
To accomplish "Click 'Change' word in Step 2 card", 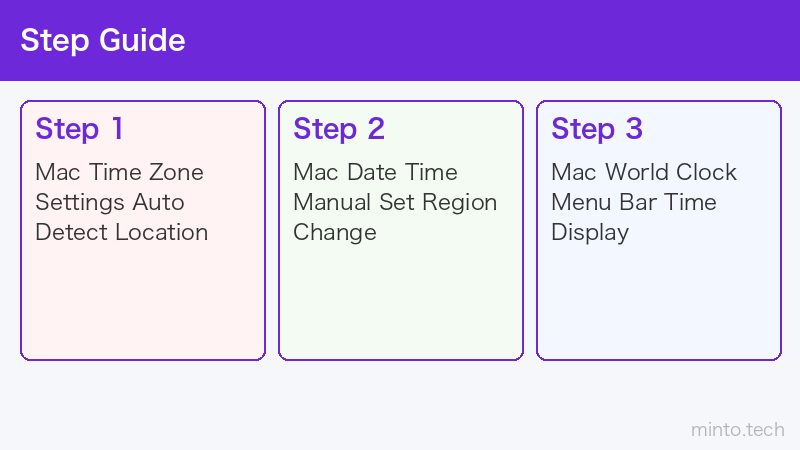I will tap(335, 233).
